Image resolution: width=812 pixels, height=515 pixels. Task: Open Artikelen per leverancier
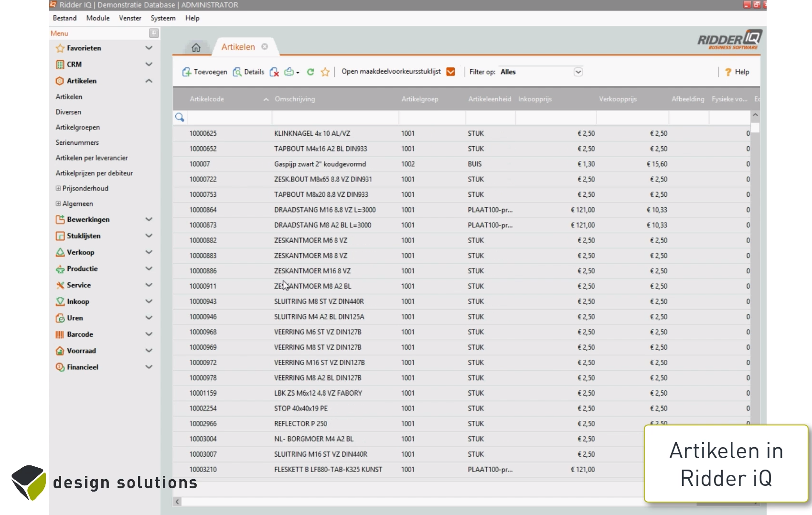click(x=92, y=158)
